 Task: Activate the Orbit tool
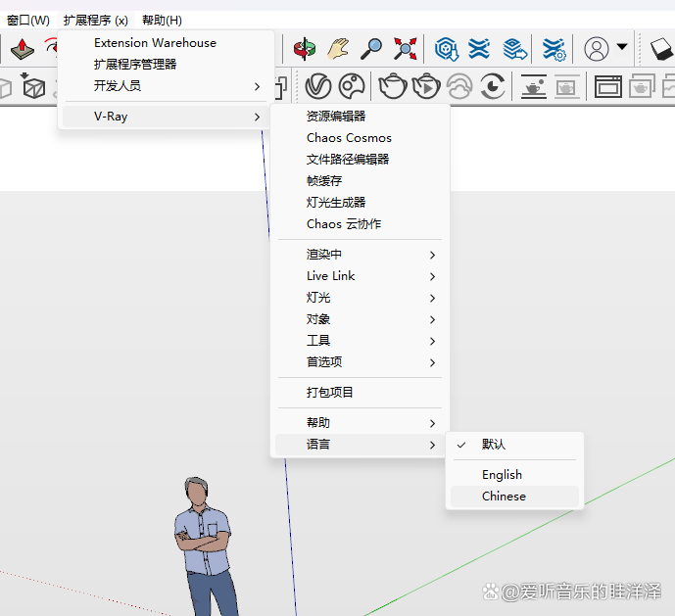tap(305, 49)
